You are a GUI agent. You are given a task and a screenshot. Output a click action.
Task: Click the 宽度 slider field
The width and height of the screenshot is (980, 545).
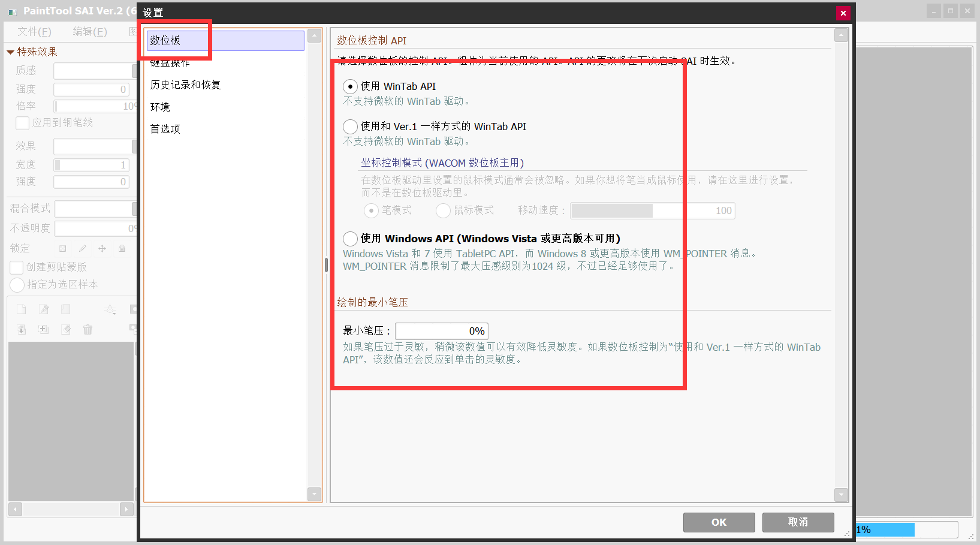(91, 165)
